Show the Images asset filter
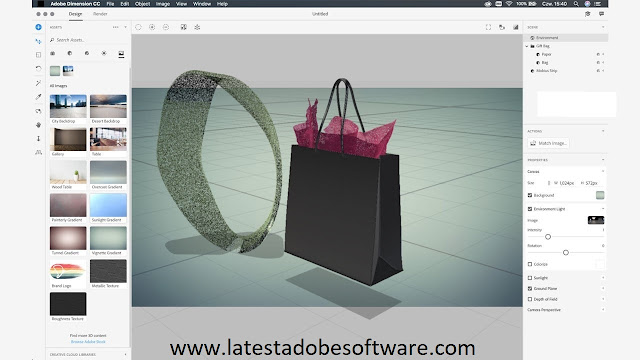Image resolution: width=640 pixels, height=360 pixels. pos(121,53)
